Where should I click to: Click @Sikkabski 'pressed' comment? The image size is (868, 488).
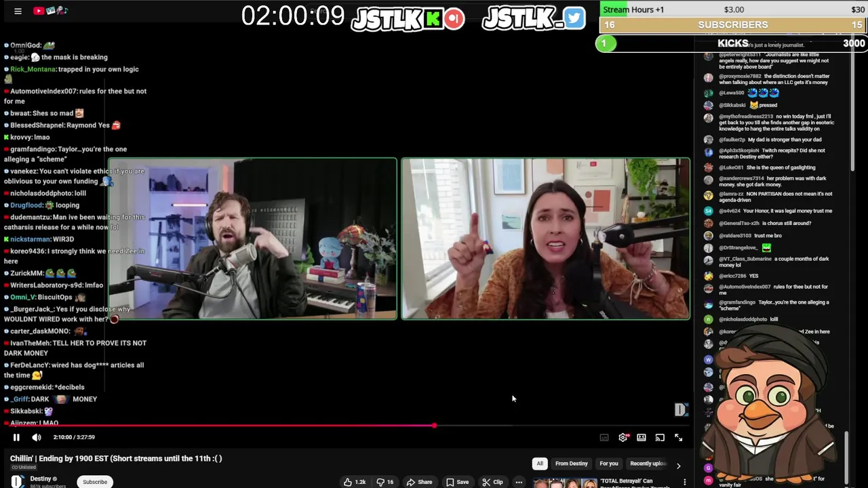click(x=741, y=105)
